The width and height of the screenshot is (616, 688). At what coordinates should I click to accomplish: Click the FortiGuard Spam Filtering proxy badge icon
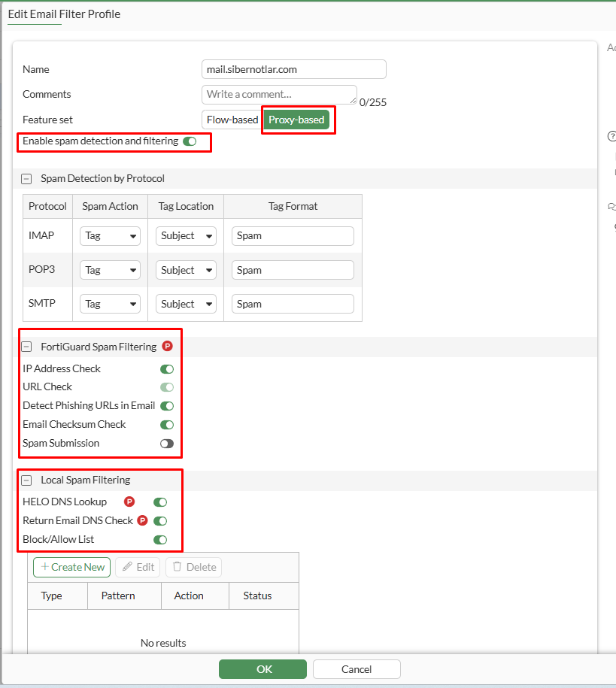click(167, 346)
